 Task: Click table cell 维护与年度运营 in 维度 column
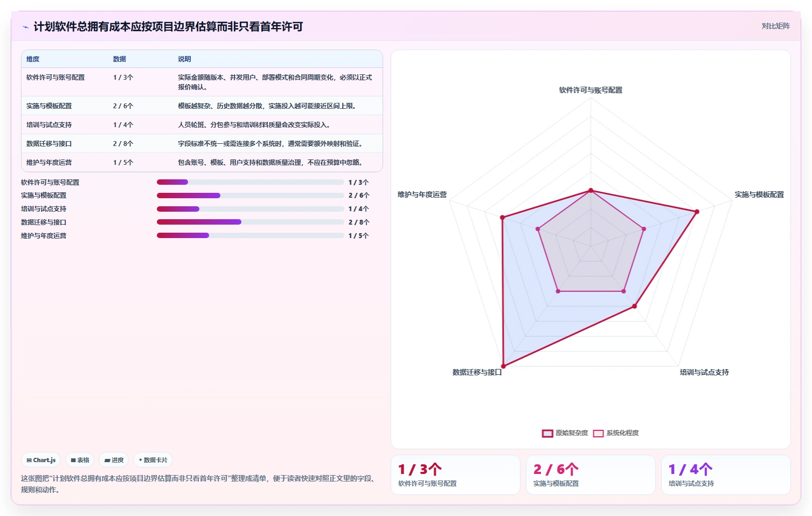tap(49, 163)
